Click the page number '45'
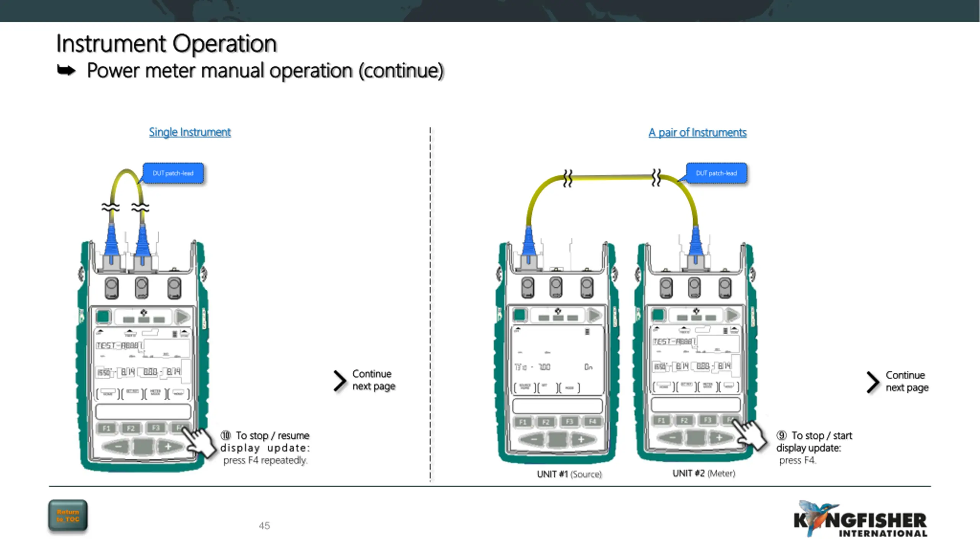The height and width of the screenshot is (551, 980). pyautogui.click(x=265, y=526)
